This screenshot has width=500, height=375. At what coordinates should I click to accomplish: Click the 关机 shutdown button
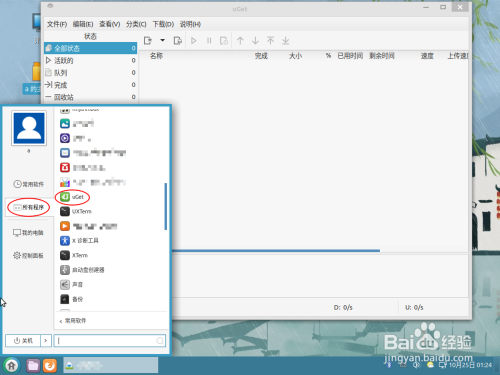tap(23, 341)
